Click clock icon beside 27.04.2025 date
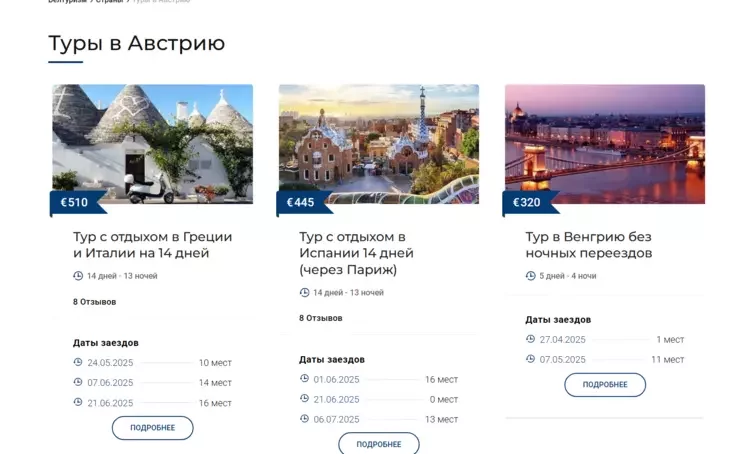 531,339
